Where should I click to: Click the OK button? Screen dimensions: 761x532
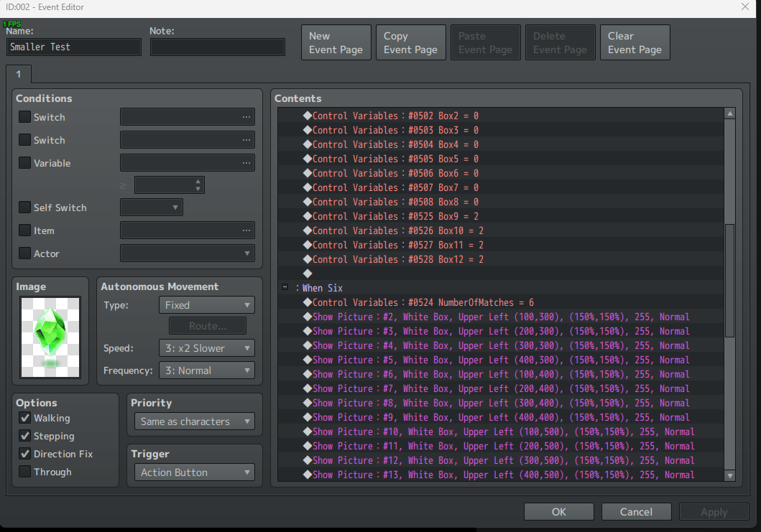tap(558, 512)
